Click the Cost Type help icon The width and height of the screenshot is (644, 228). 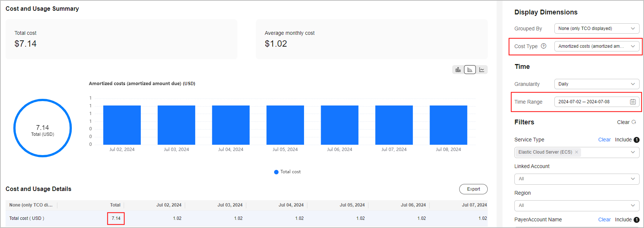(544, 46)
